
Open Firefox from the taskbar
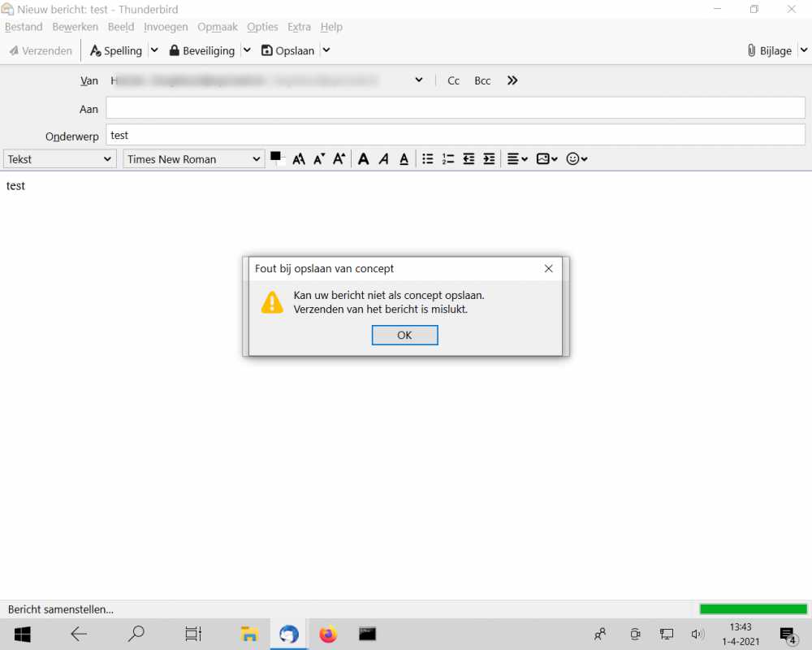pyautogui.click(x=328, y=634)
